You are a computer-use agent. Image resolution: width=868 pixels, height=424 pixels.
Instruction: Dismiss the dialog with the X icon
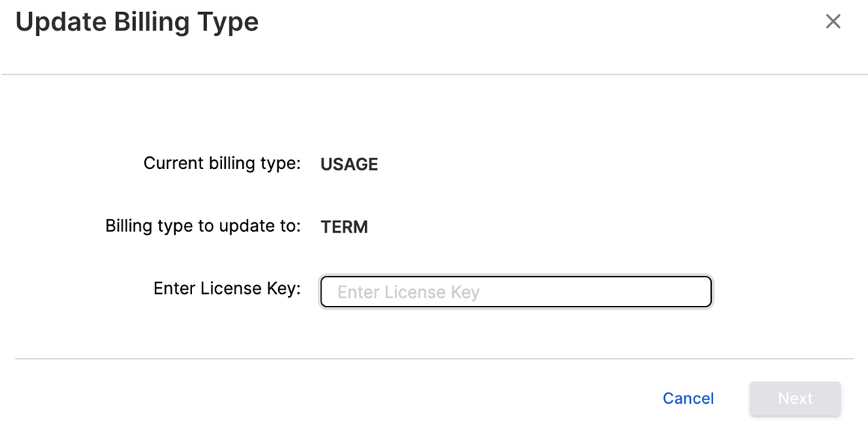833,22
